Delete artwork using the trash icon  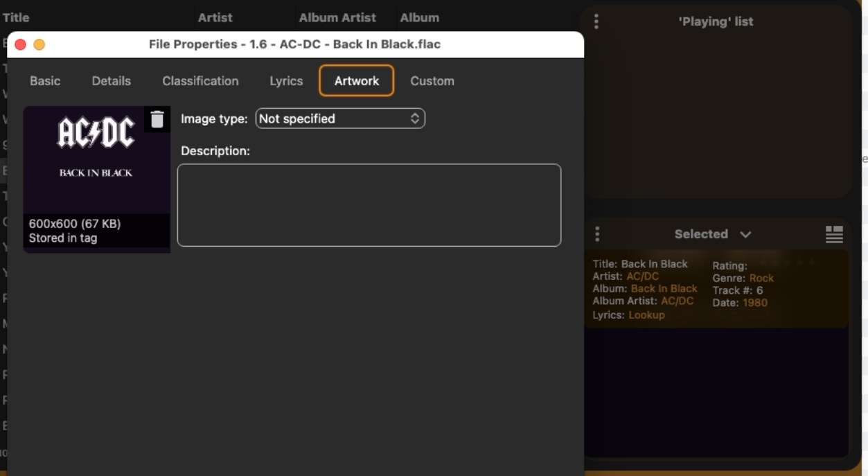point(157,119)
